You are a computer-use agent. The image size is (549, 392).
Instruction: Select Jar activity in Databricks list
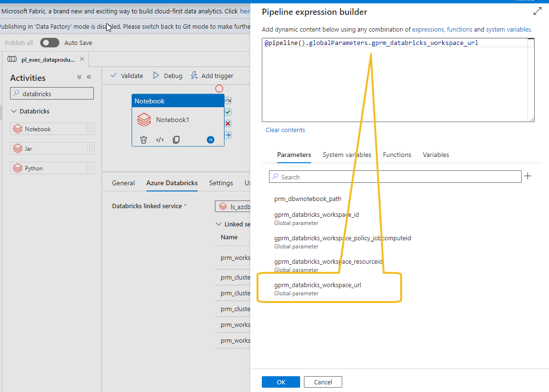point(52,148)
